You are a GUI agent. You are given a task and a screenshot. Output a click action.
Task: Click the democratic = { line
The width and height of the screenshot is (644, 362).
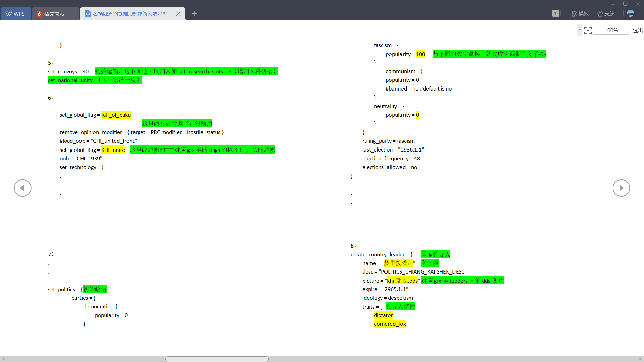click(100, 307)
